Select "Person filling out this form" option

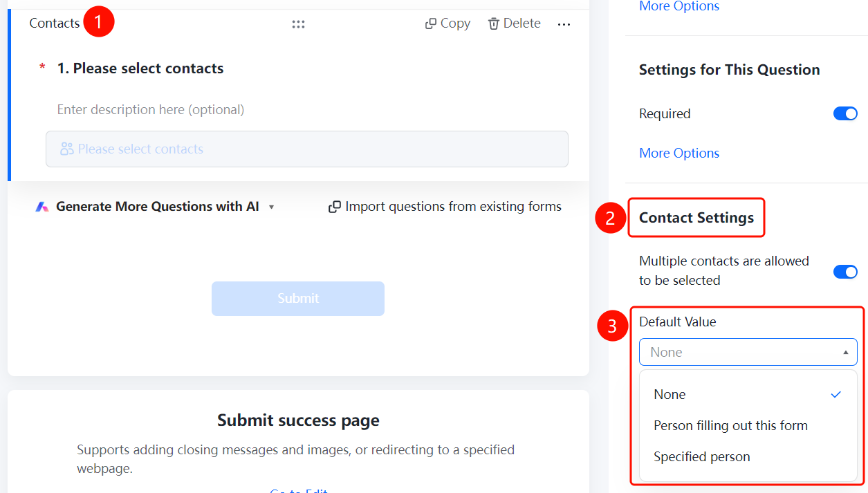tap(748, 425)
